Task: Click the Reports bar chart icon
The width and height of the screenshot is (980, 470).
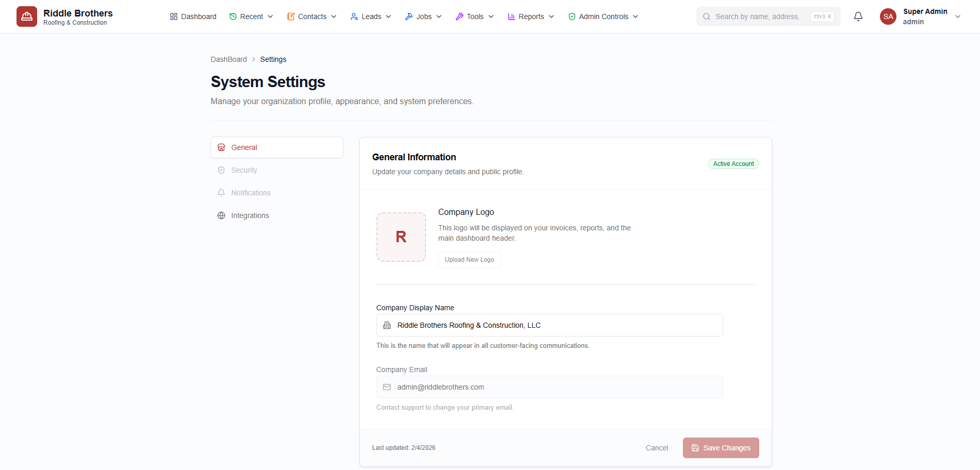Action: click(511, 16)
